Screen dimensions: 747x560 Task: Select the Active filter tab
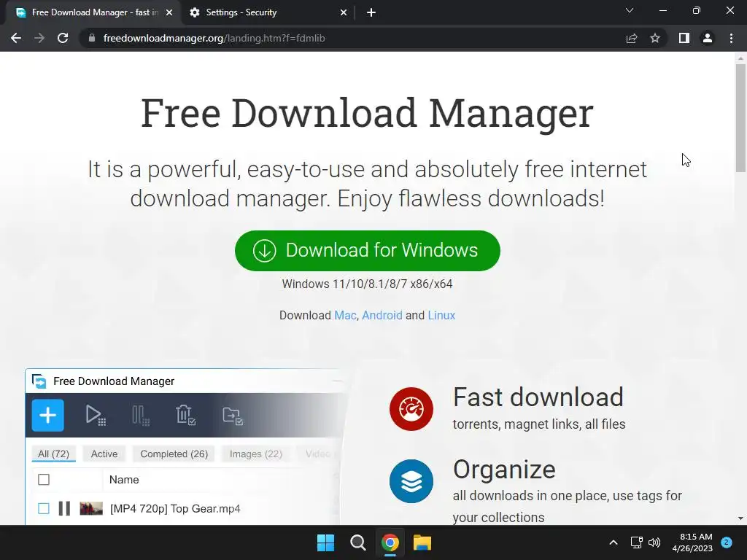(104, 454)
